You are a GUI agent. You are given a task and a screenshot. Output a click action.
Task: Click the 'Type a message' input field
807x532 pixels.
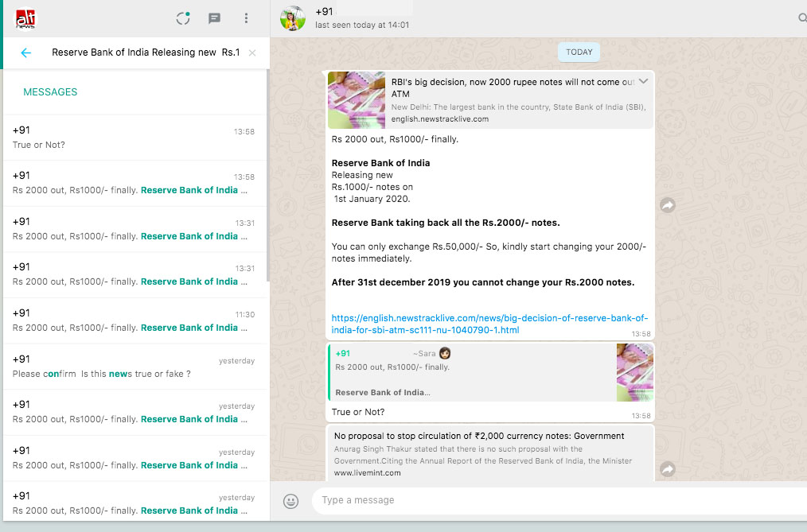(x=561, y=500)
